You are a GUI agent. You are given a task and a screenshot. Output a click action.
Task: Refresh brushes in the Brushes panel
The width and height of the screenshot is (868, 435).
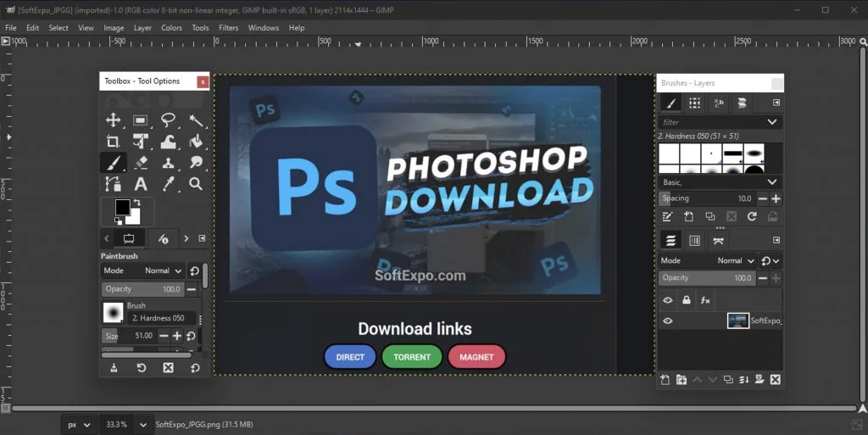click(751, 217)
